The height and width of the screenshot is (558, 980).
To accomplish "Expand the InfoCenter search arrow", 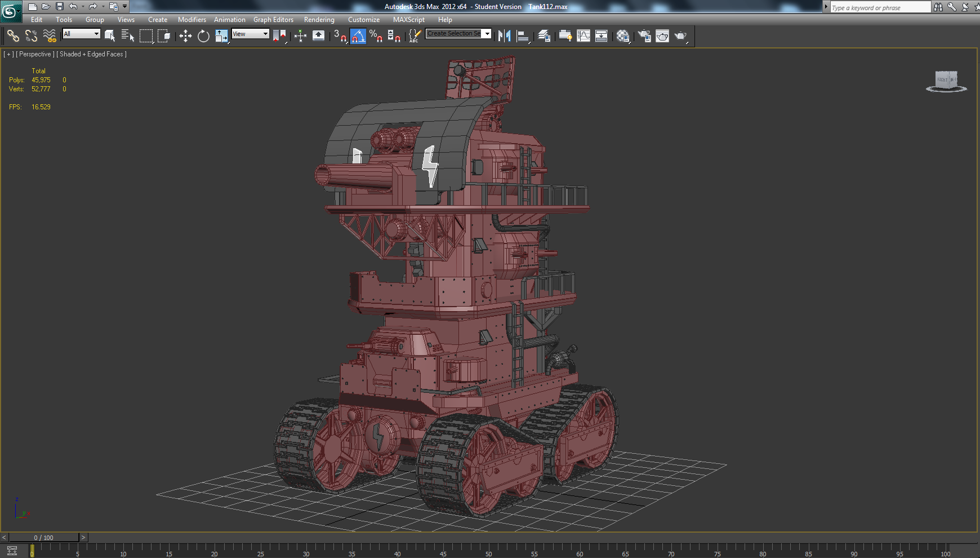I will point(826,7).
